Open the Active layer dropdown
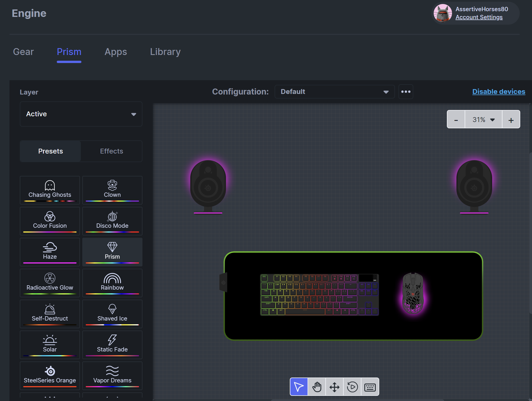 pos(81,114)
